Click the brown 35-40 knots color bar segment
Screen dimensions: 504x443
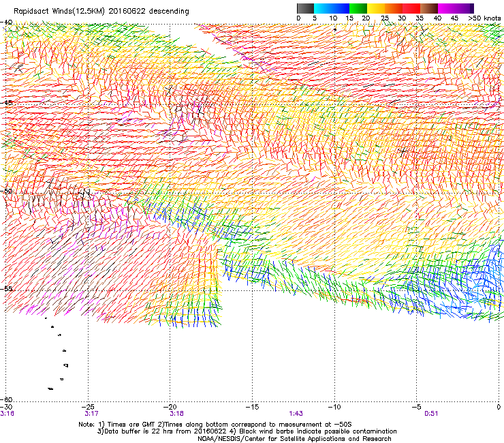[x=429, y=8]
